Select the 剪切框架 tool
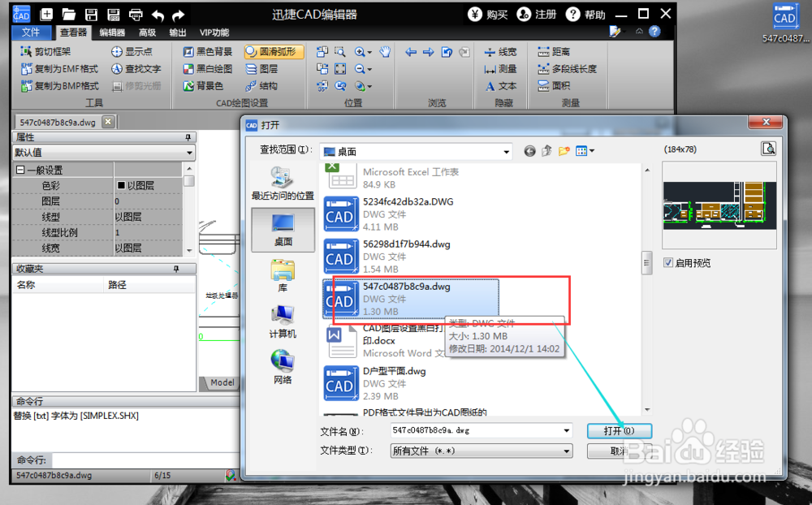Screen dimensions: 812x505 [45, 51]
